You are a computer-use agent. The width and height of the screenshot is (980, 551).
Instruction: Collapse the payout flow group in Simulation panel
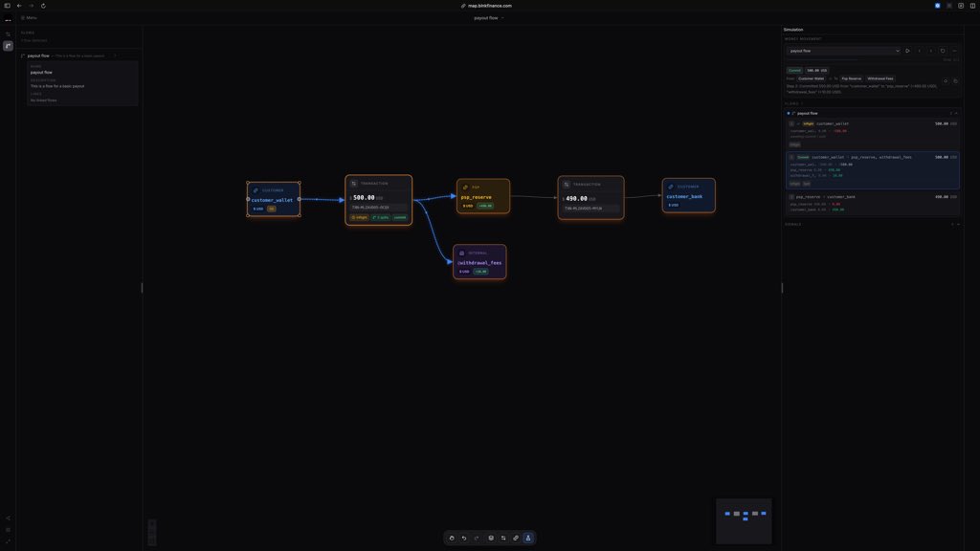pyautogui.click(x=956, y=113)
